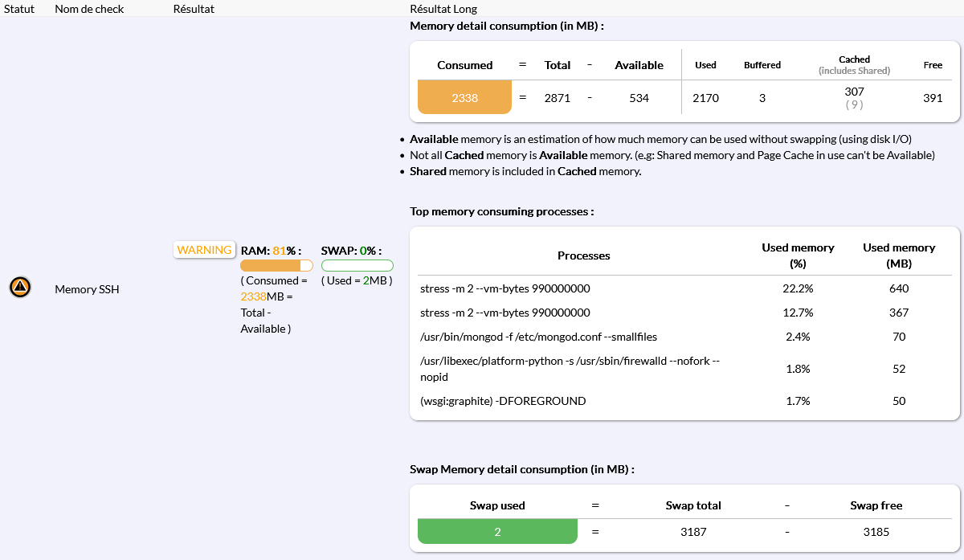Click the orange Consumed 2338 cell
Screen dimensions: 964x560
point(464,98)
